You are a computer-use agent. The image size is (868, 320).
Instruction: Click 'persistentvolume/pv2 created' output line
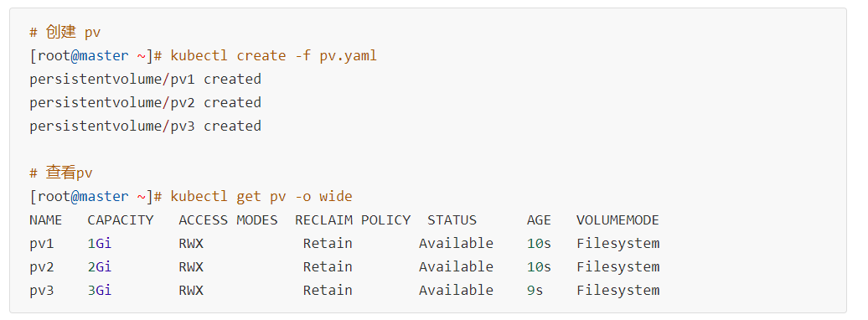145,102
